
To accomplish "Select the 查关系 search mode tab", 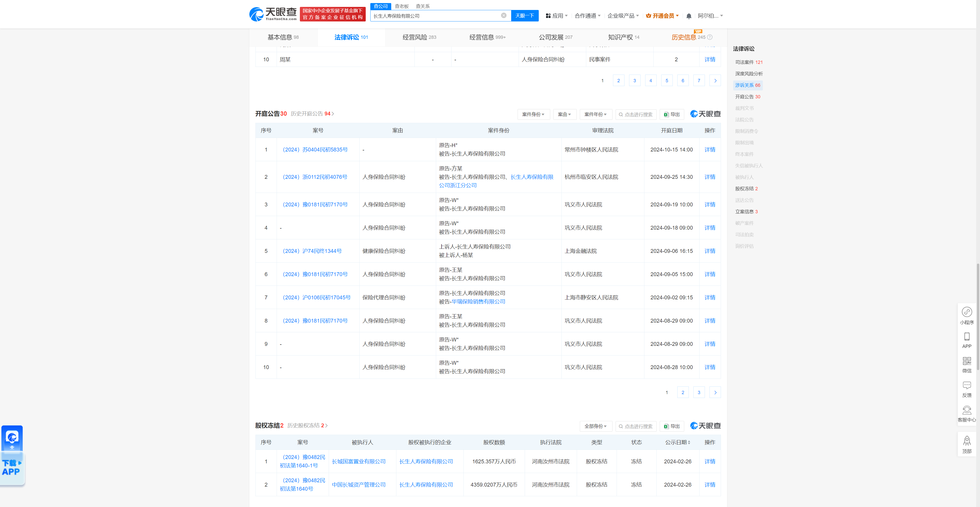I will pos(423,6).
